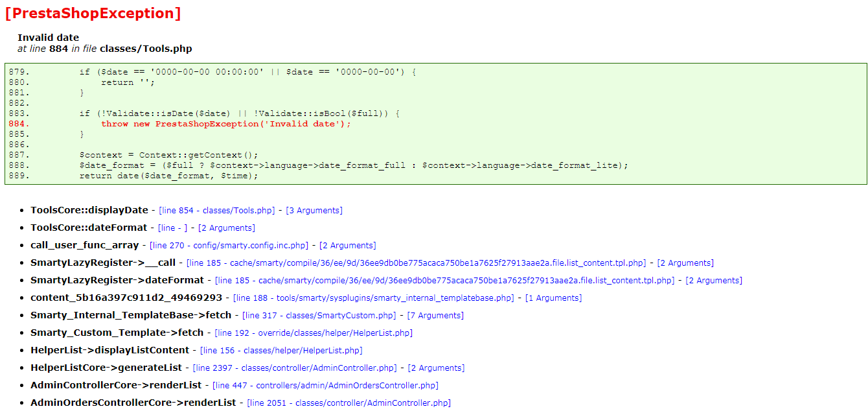Open the empty line link for ToolsCore::dateFormat
Image resolution: width=868 pixels, height=411 pixels.
pos(172,228)
